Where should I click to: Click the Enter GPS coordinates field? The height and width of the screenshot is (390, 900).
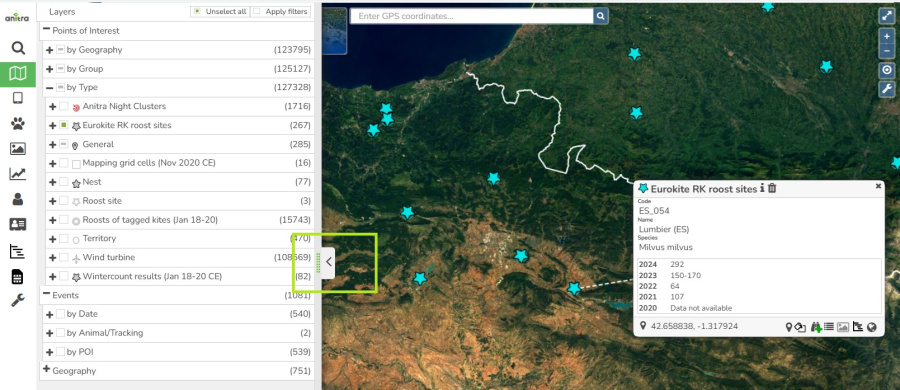coord(472,16)
